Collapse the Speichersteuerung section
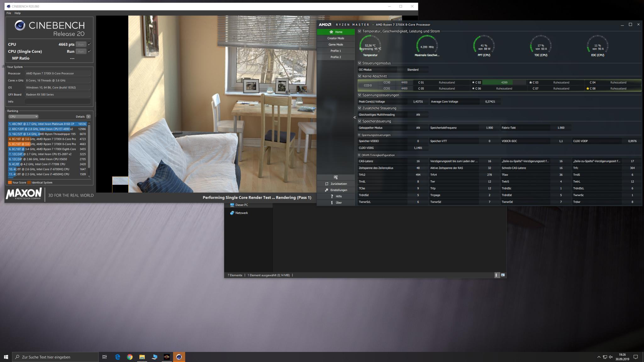644x362 pixels. (359, 121)
